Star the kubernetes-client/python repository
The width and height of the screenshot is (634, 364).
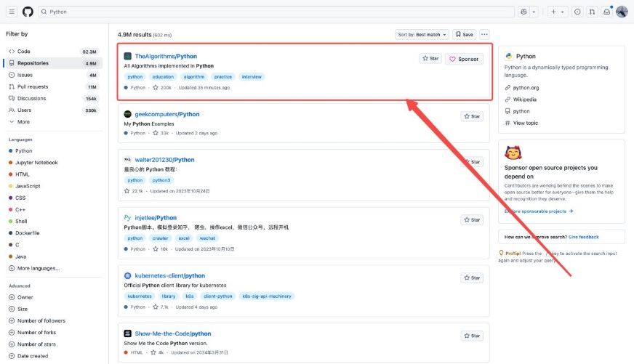[x=472, y=278]
